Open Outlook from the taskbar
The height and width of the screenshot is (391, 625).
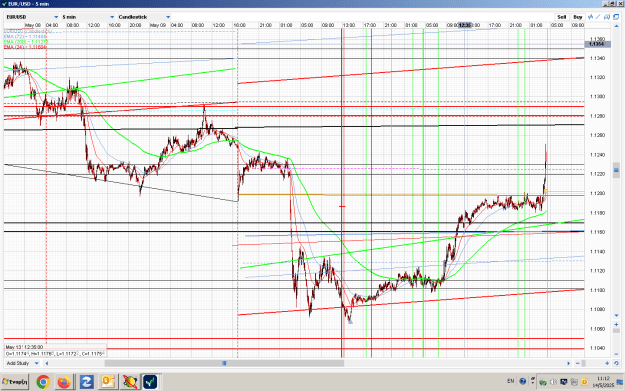pyautogui.click(x=108, y=381)
